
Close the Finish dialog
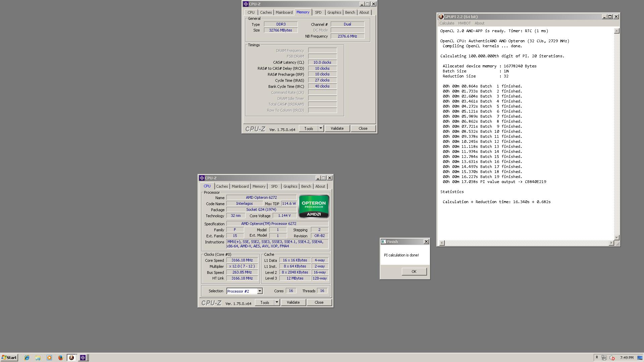426,242
